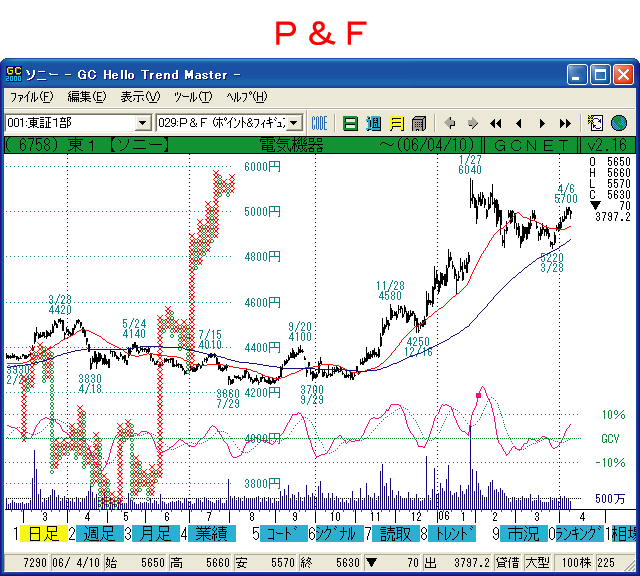
Task: Click the 貸借 status bar cell
Action: (x=508, y=563)
